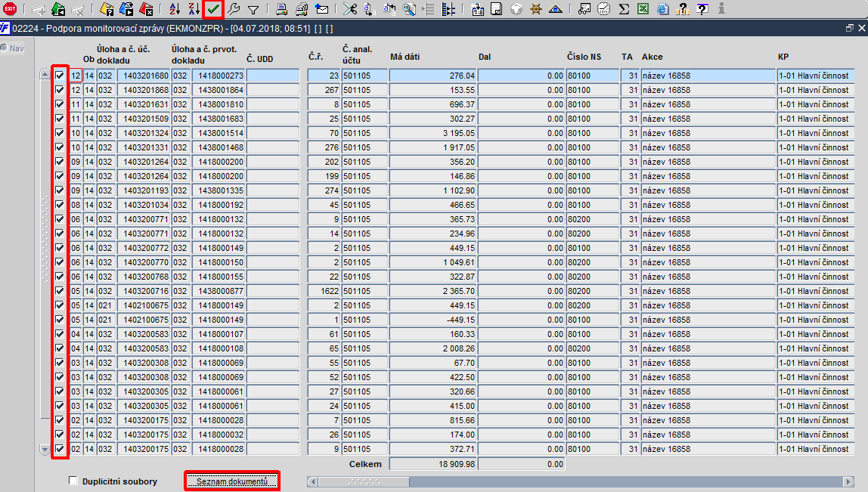Click the horizontal scrollbar right arrow
Viewport: 868px width, 492px height.
coord(848,482)
